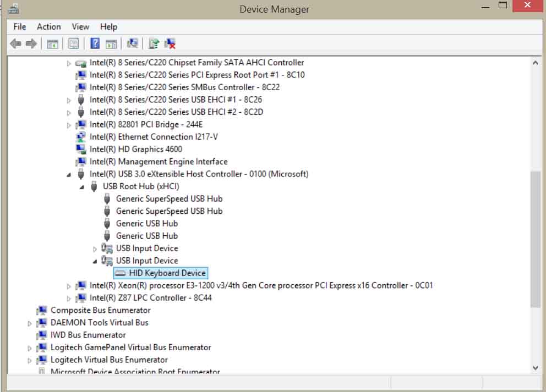Click icon of Management Engine Interface
546x392 pixels.
(x=81, y=162)
